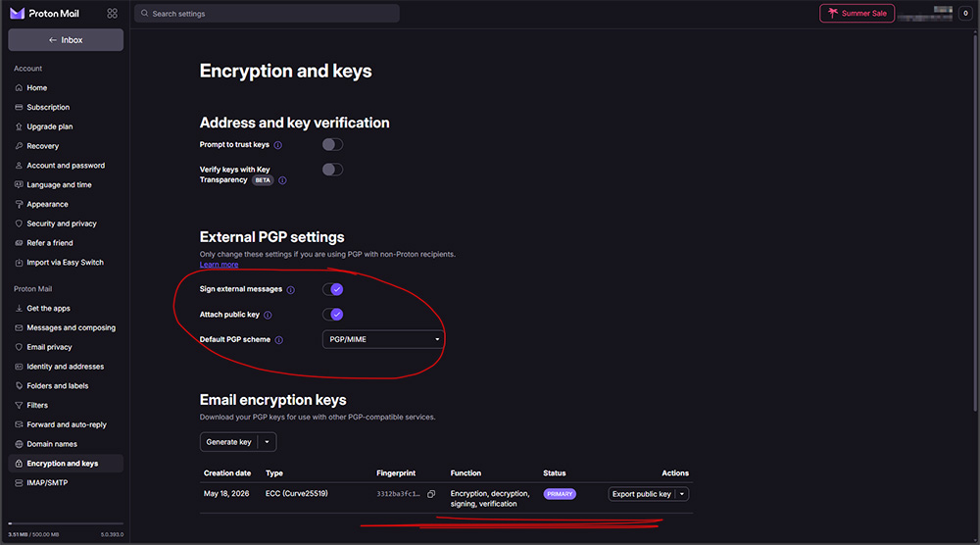Screen dimensions: 980x545
Task: Open IMAP/SMTP settings
Action: 66,482
